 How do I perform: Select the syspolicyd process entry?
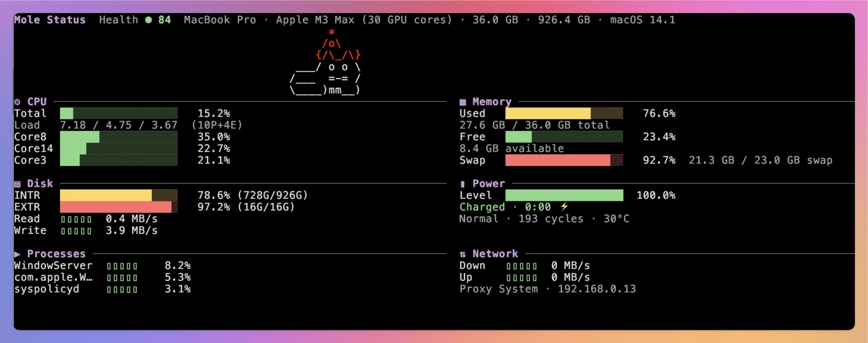tap(47, 289)
